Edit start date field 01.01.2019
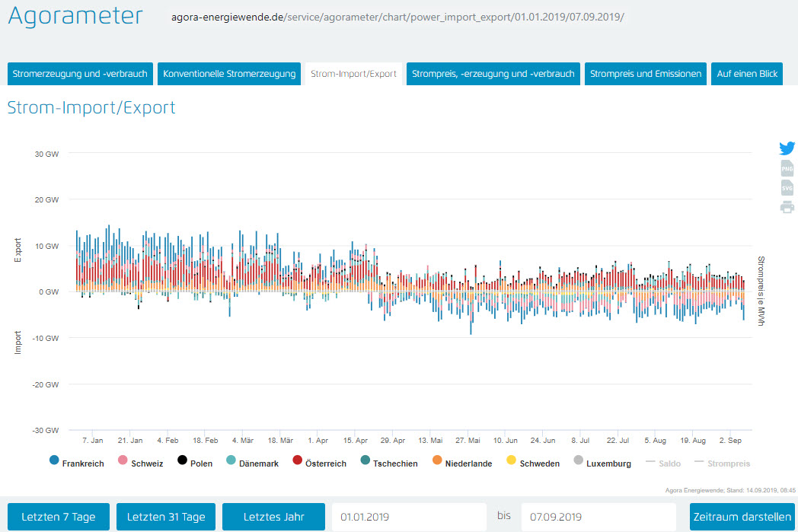 [409, 517]
